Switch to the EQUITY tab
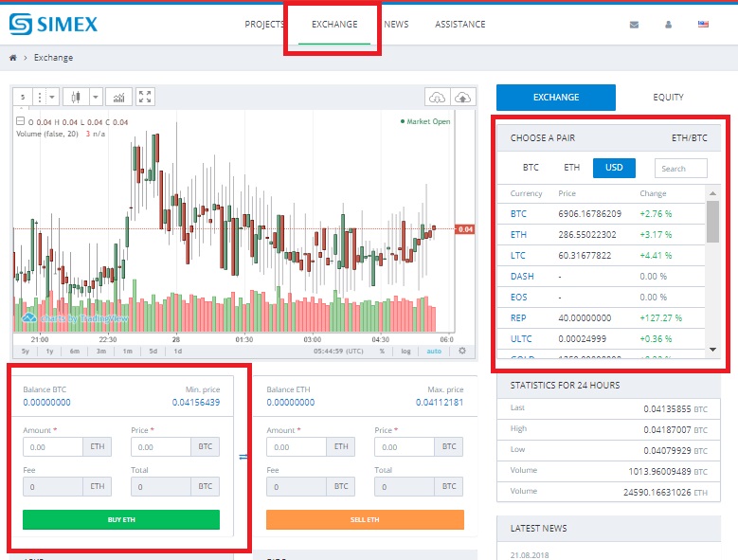The image size is (738, 560). (668, 98)
